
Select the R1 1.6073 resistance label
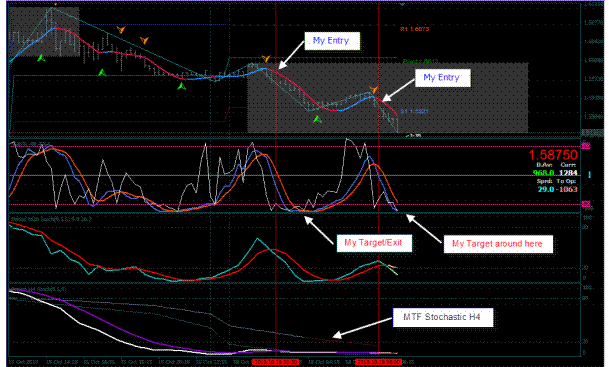[414, 29]
